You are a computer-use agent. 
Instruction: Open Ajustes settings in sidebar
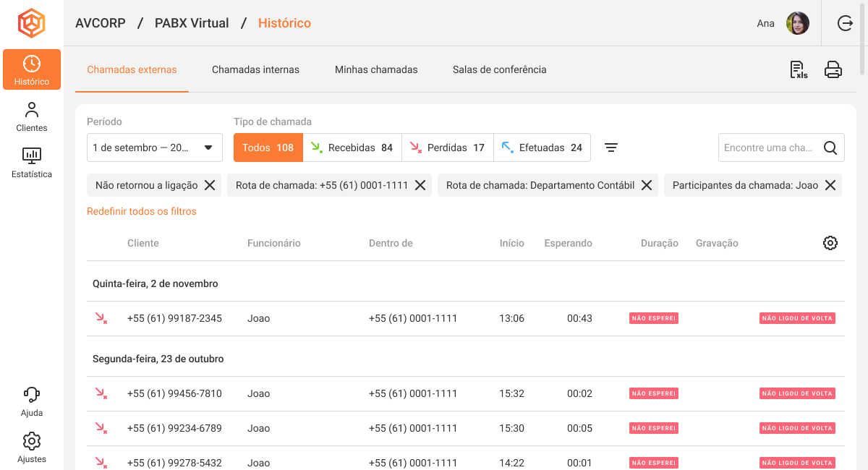coord(32,448)
